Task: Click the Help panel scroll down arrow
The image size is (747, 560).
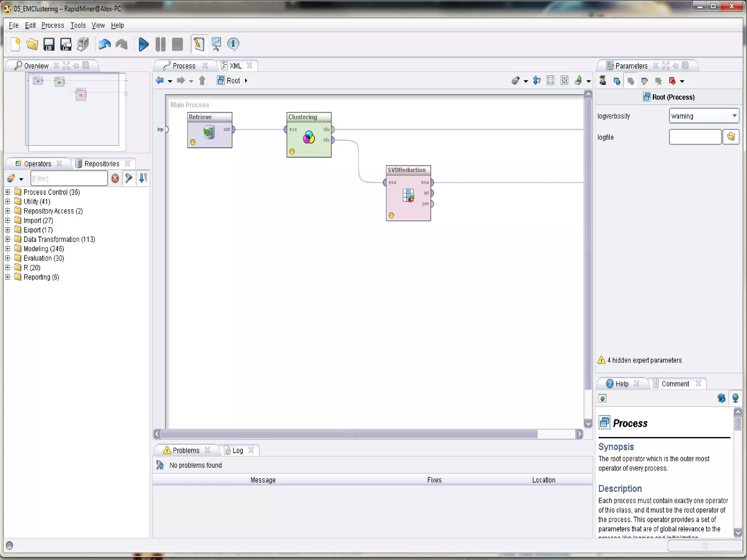Action: (x=738, y=533)
